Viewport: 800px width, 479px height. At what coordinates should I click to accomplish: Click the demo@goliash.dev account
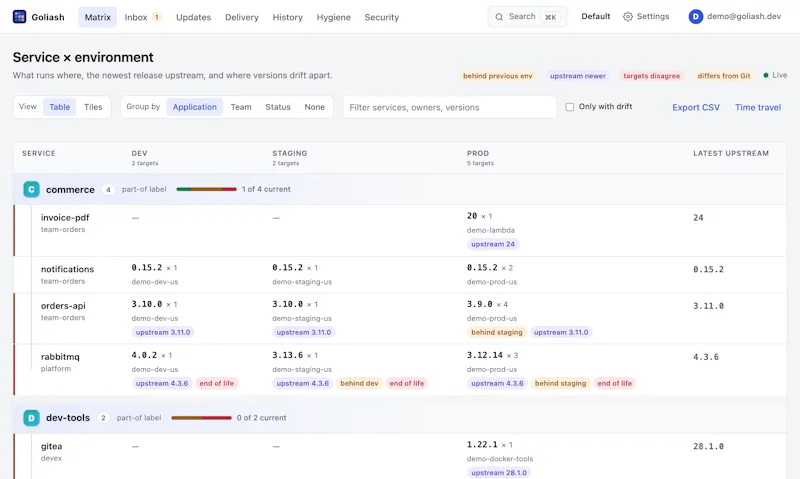(x=735, y=16)
